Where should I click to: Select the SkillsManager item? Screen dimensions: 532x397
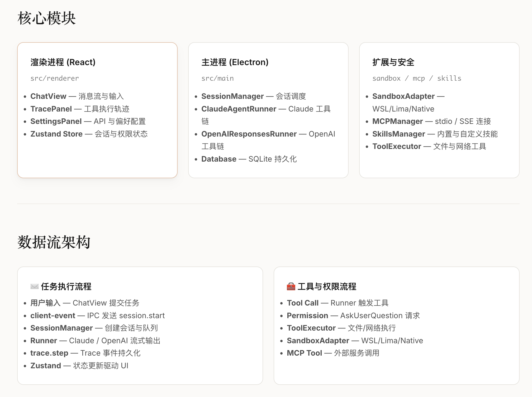(398, 134)
